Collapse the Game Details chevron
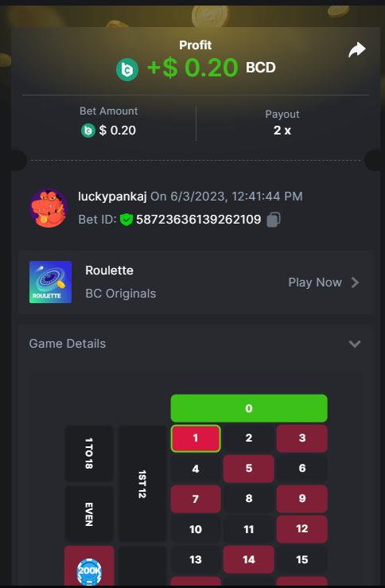The width and height of the screenshot is (385, 588). click(x=355, y=344)
